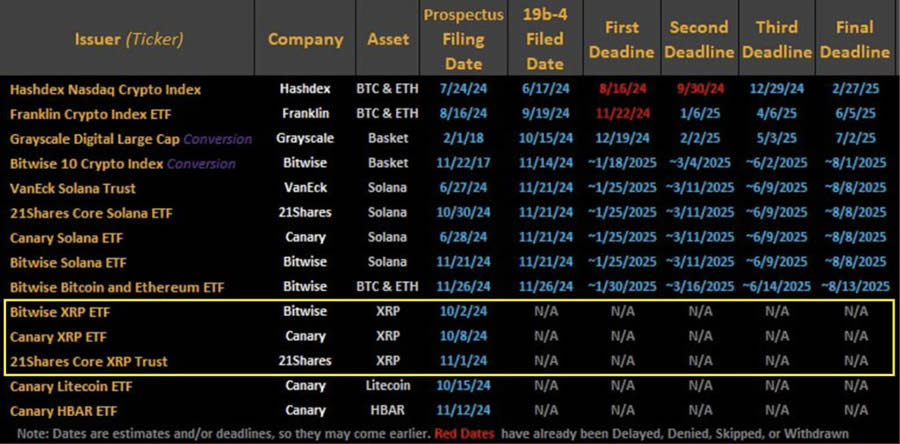Select the Prospectus Filing Date header
The height and width of the screenshot is (444, 900).
pyautogui.click(x=462, y=40)
